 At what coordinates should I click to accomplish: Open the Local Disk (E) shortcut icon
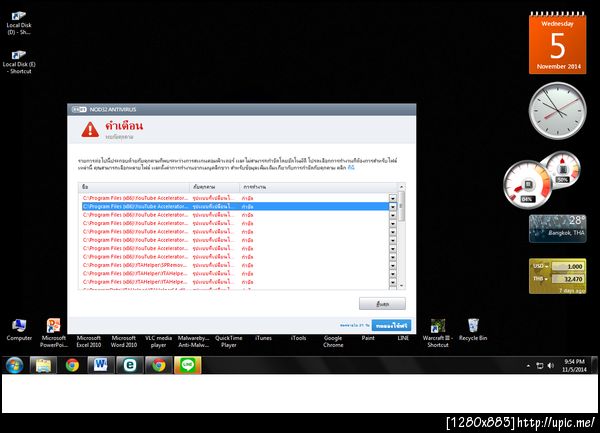[x=18, y=55]
